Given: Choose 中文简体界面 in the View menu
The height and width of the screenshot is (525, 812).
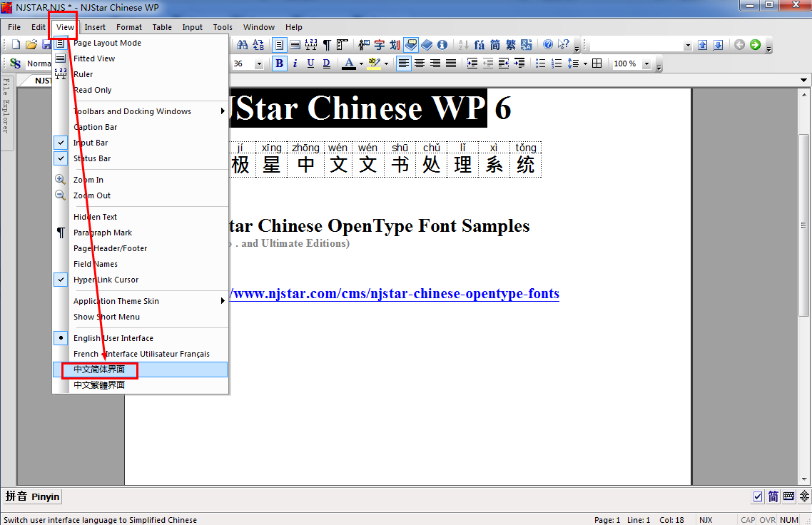Looking at the screenshot, I should coord(141,369).
